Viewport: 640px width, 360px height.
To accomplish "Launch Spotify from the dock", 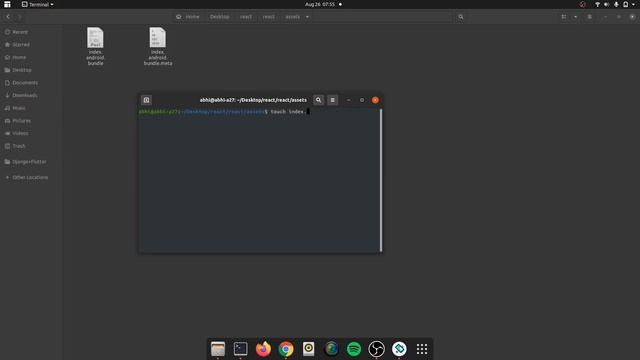I will click(x=354, y=349).
